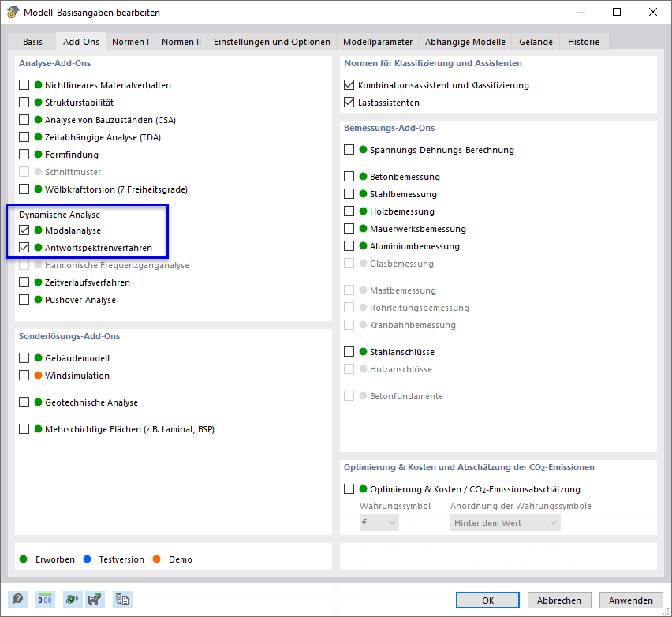This screenshot has height=617, width=672.
Task: Click the save add-ons as default icon
Action: [95, 599]
